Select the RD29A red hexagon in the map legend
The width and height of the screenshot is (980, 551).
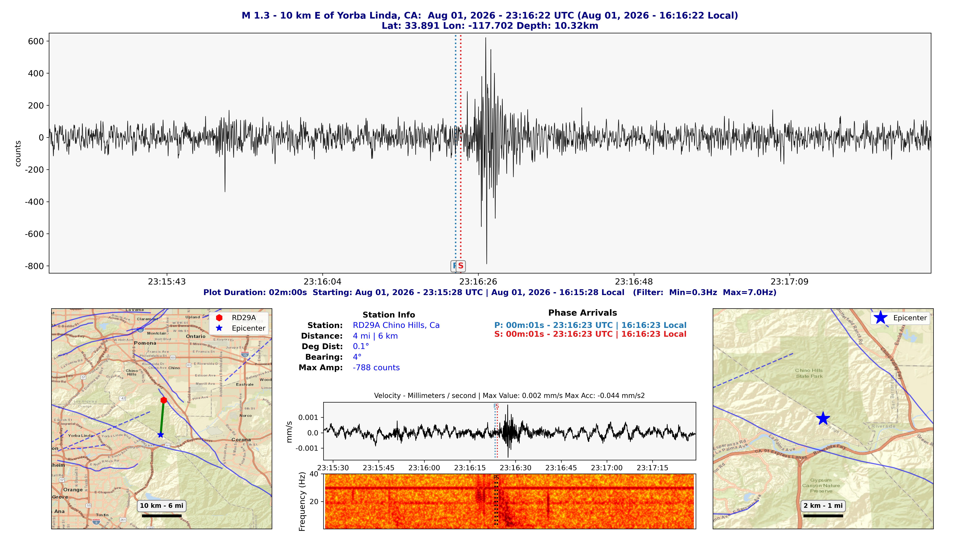click(219, 318)
